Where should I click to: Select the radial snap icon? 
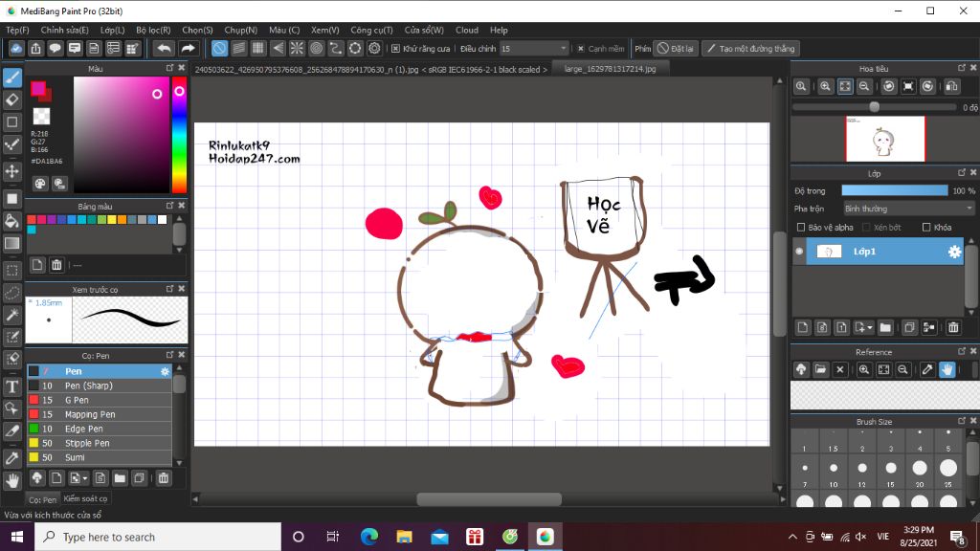pos(297,48)
